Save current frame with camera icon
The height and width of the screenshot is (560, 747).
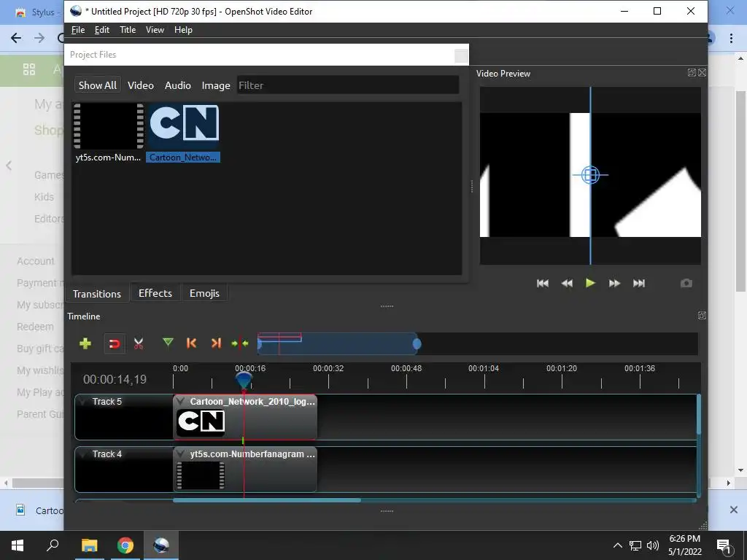[686, 284]
